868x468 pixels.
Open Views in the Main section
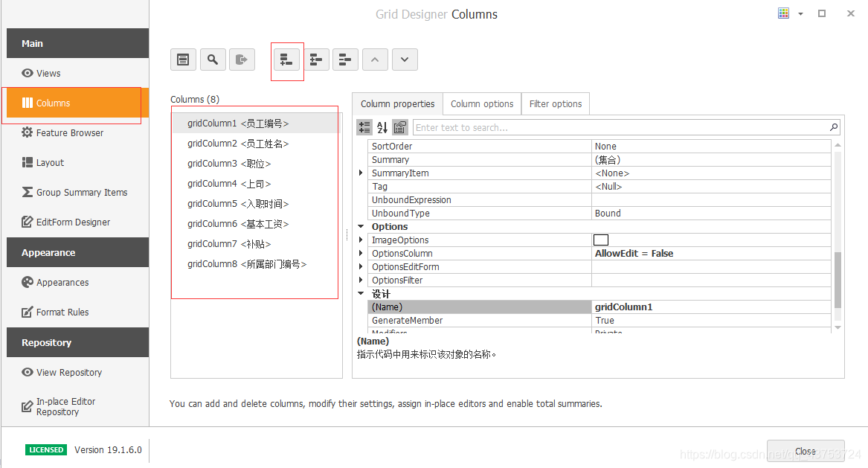point(77,73)
